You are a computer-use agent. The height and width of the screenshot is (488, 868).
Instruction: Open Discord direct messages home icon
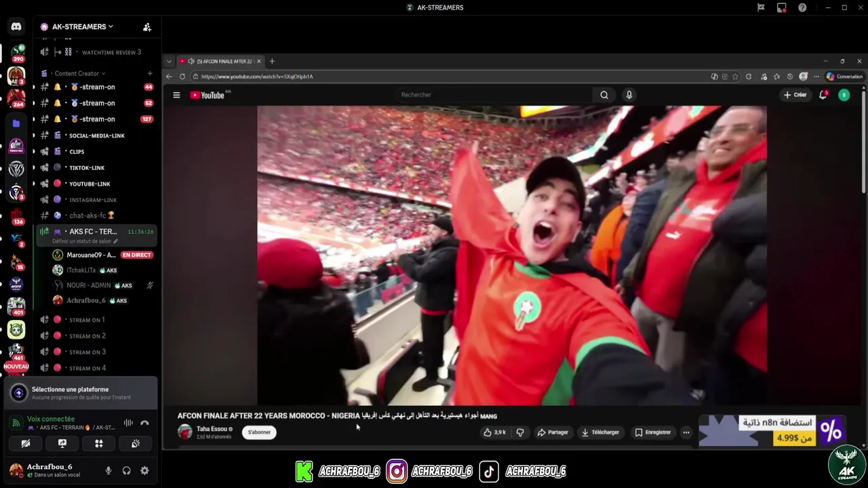tap(16, 26)
